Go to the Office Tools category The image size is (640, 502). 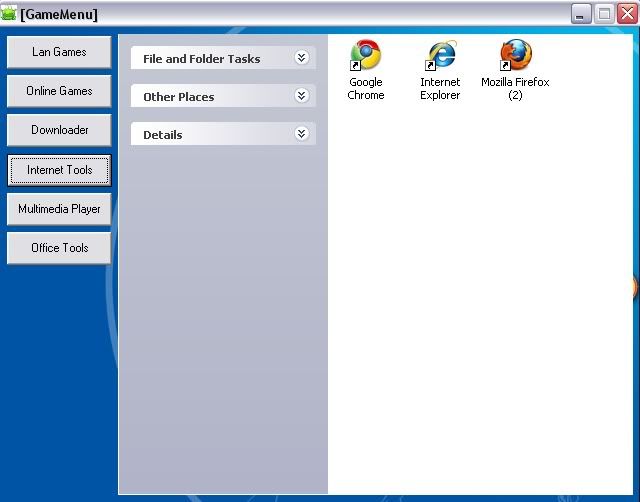click(59, 248)
